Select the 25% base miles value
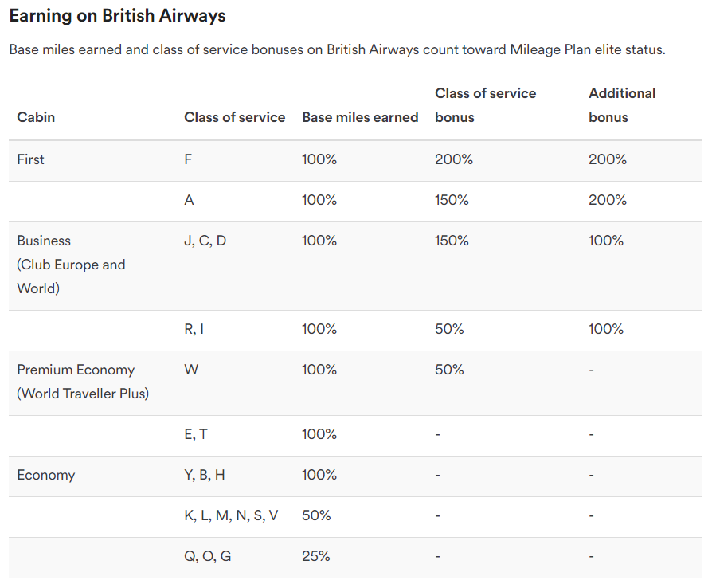Viewport: 712px width, 588px height. tap(315, 556)
